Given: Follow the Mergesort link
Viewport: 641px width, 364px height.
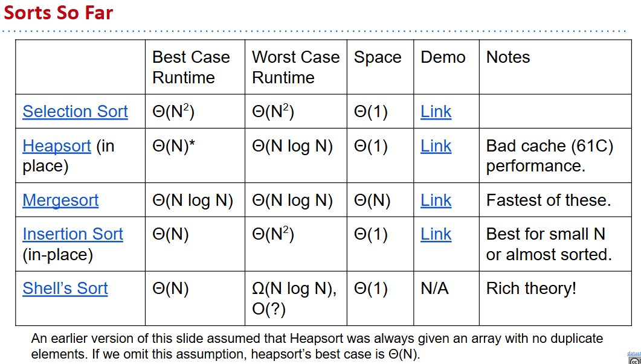Looking at the screenshot, I should [x=60, y=200].
